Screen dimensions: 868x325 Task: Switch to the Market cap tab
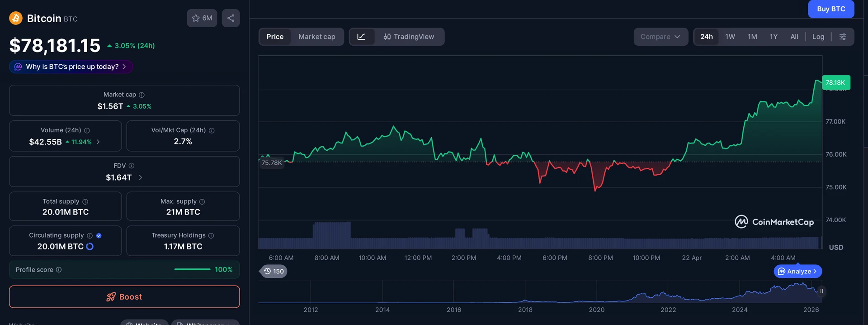tap(316, 37)
